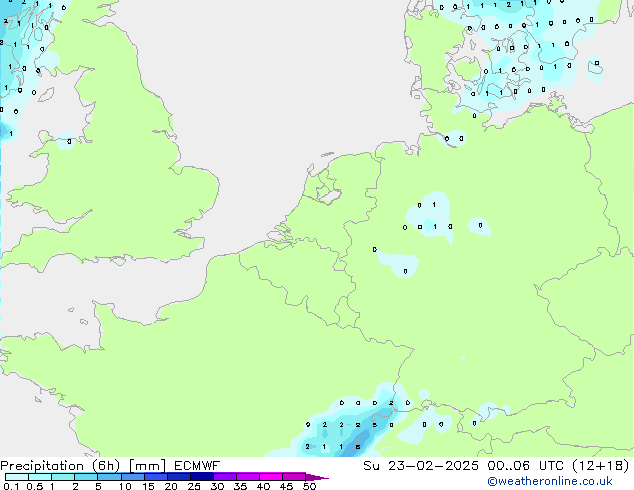Click the date 'Su 23-02-2025'

421,465
